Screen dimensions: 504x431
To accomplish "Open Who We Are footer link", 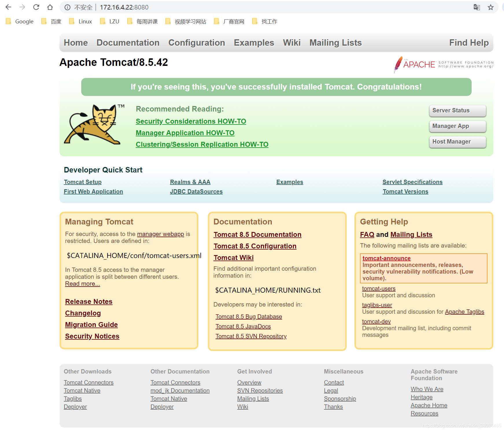I will [427, 389].
